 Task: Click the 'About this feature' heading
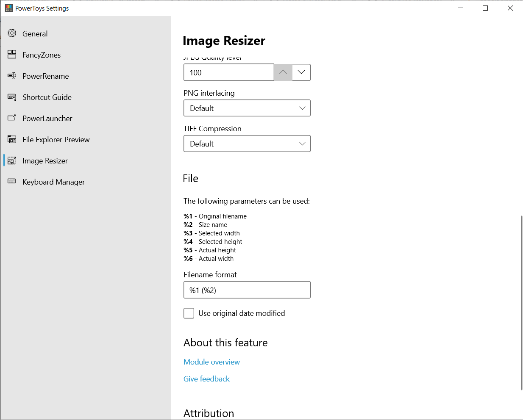[x=225, y=343]
